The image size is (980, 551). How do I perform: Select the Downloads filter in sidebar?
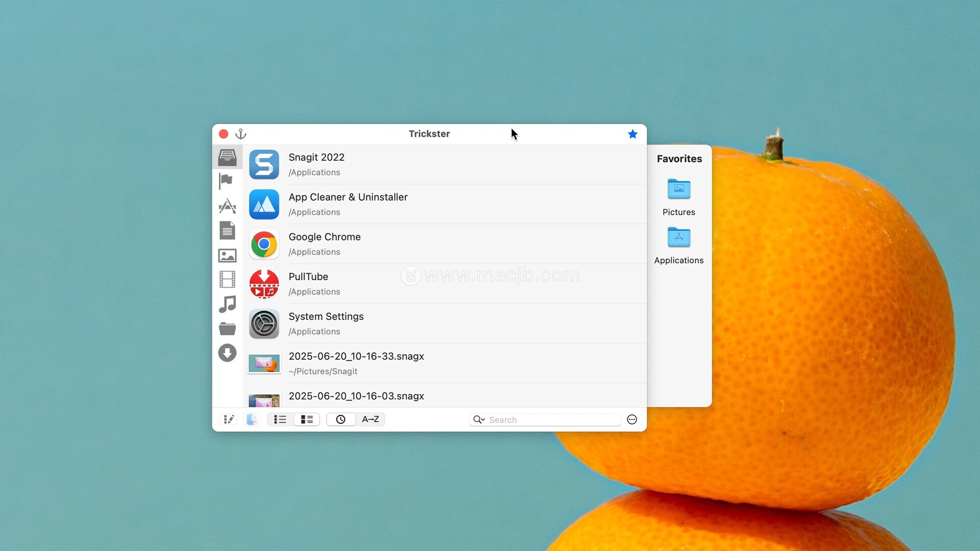227,353
